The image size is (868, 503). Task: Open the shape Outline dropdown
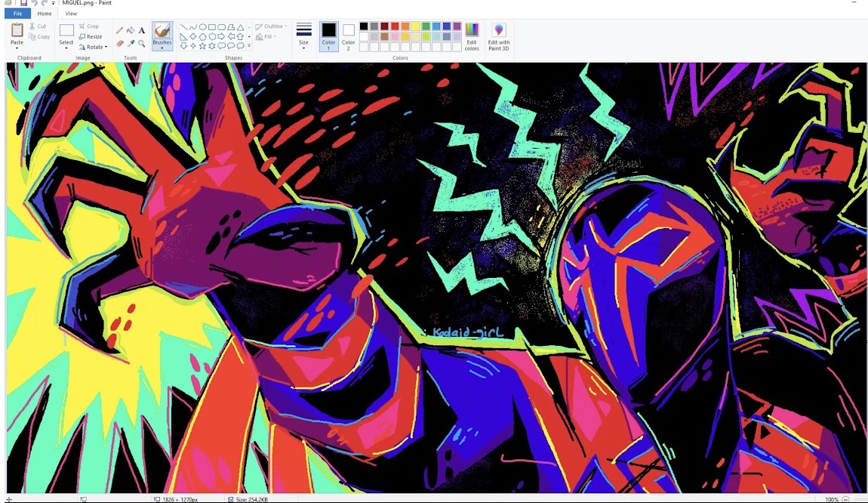[x=271, y=26]
